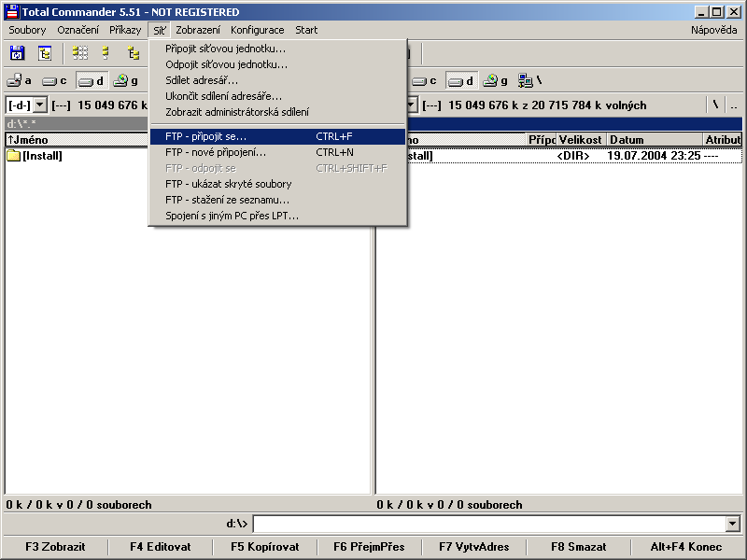
Task: Choose Připojit síťovou jednotku
Action: [x=278, y=49]
